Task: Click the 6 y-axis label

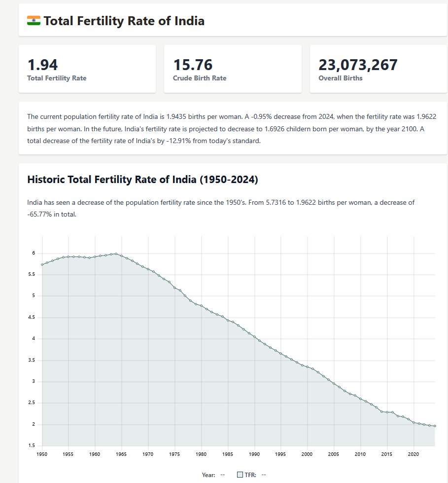Action: (34, 253)
